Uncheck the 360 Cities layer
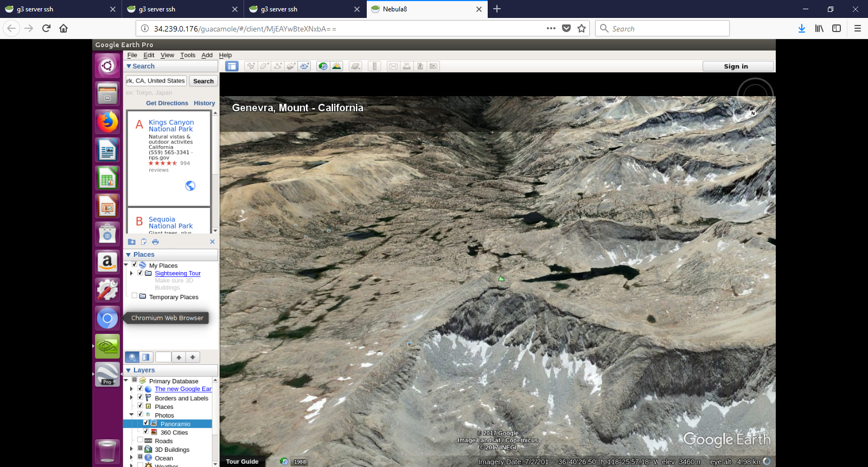The width and height of the screenshot is (868, 467). 146,432
